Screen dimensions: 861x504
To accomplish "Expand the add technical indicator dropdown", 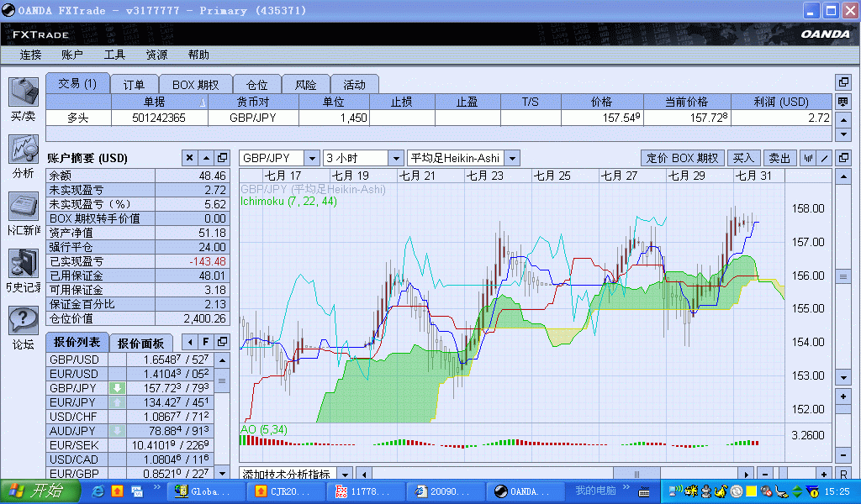I will click(345, 475).
